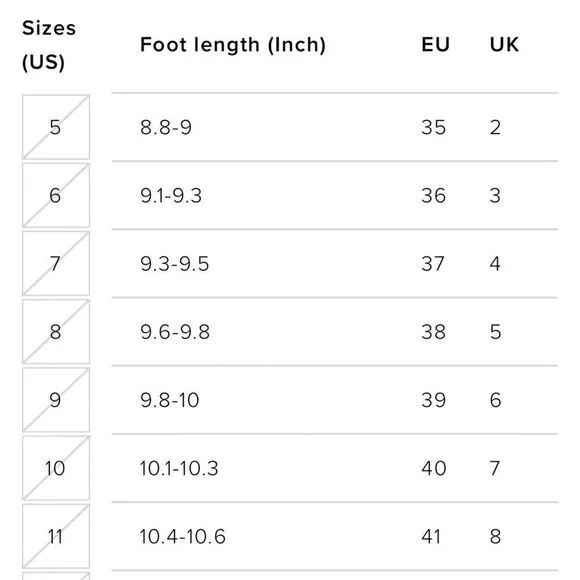Screen dimensions: 580x580
Task: Click the UK column header
Action: (x=504, y=45)
